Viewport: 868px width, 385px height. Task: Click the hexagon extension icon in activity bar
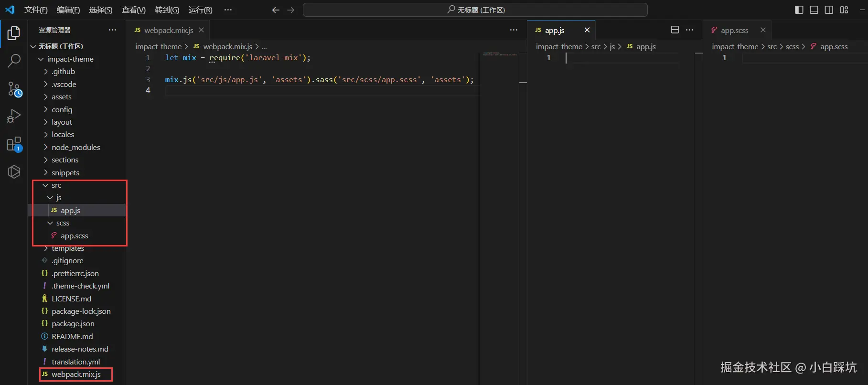[14, 171]
